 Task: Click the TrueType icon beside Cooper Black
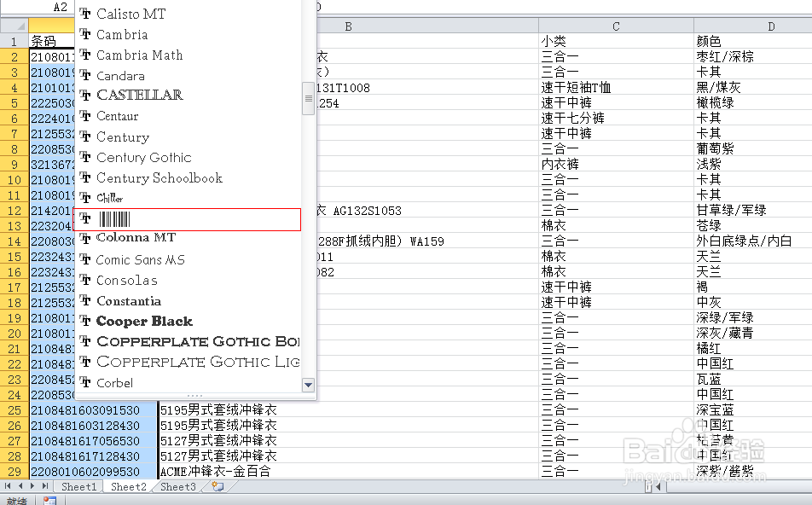click(84, 322)
